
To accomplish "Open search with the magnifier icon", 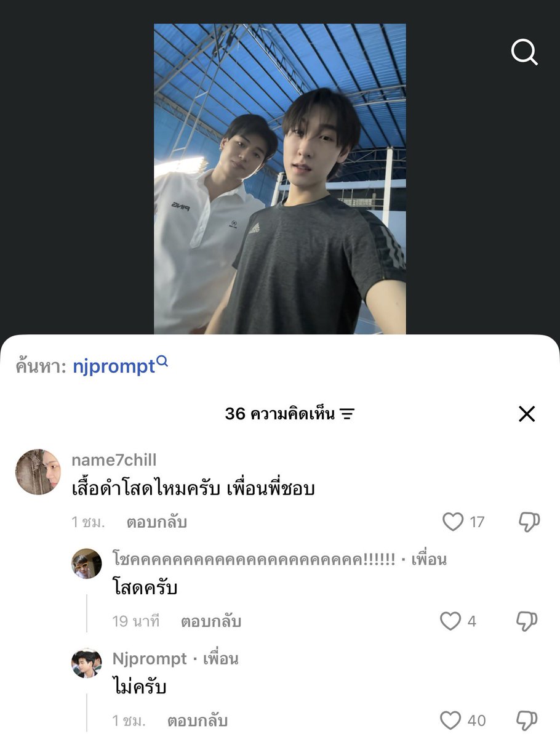I will click(x=524, y=53).
